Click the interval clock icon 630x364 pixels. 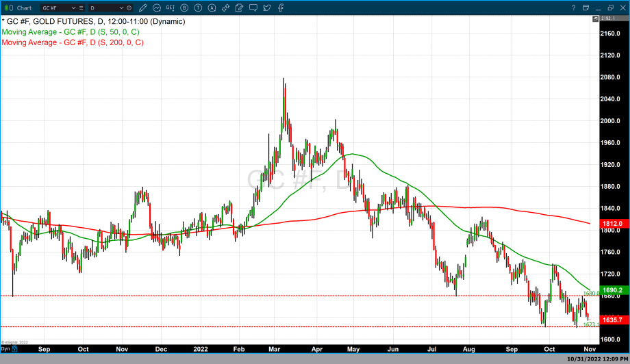pyautogui.click(x=129, y=8)
